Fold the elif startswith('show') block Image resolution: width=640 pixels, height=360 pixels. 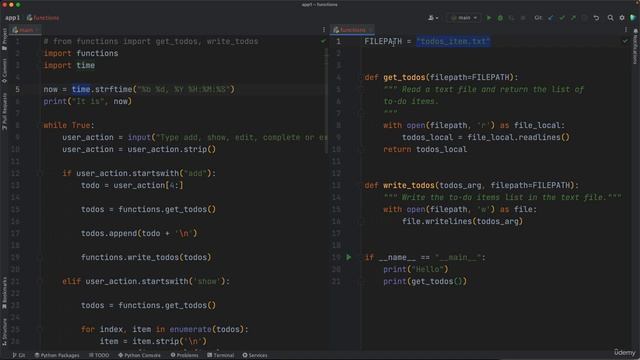(40, 282)
